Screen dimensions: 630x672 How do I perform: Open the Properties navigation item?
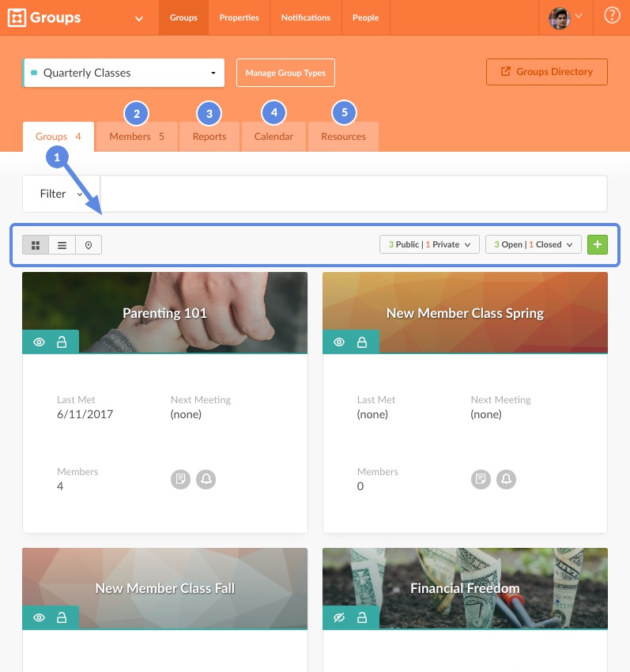(240, 17)
